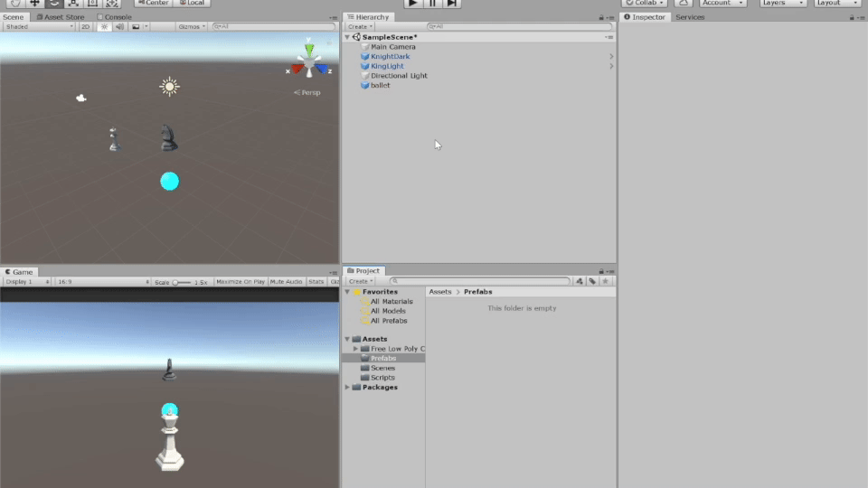Viewport: 868px width, 488px height.
Task: Toggle 2D view mode in Scene
Action: pyautogui.click(x=85, y=27)
